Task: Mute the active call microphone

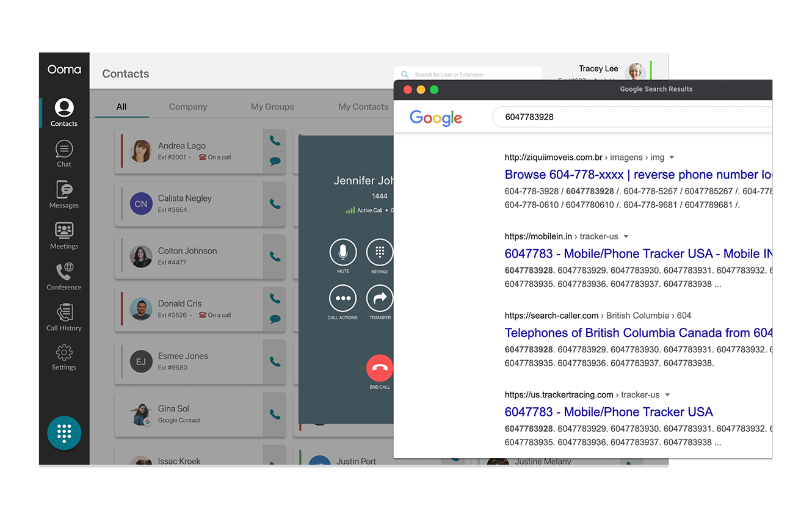Action: tap(343, 252)
